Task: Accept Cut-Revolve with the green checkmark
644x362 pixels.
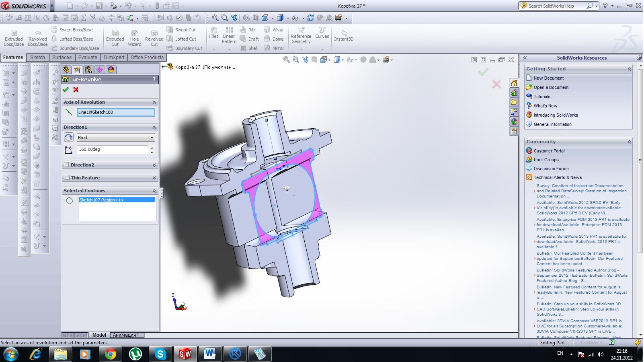Action: pos(66,90)
